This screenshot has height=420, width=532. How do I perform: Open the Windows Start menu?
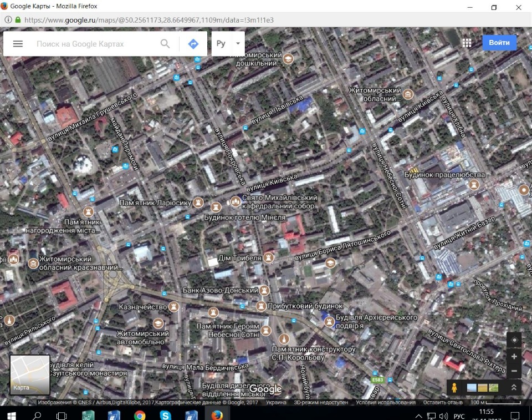11,414
